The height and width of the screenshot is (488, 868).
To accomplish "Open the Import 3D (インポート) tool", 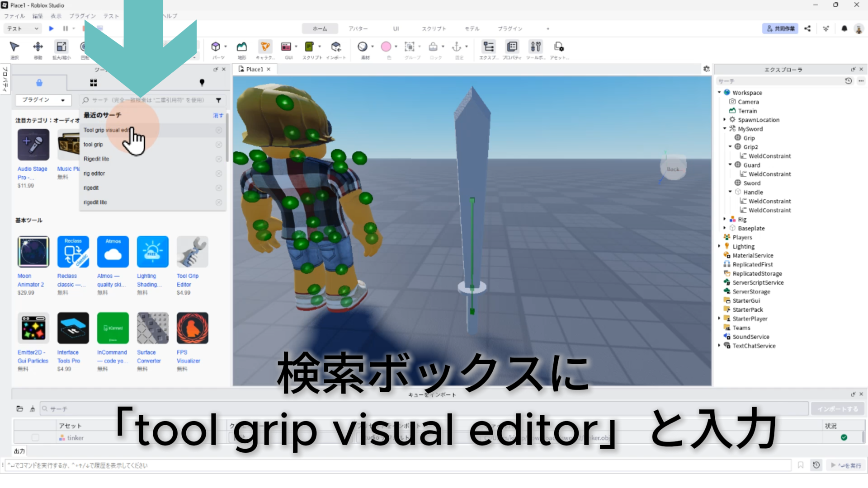I will 335,47.
